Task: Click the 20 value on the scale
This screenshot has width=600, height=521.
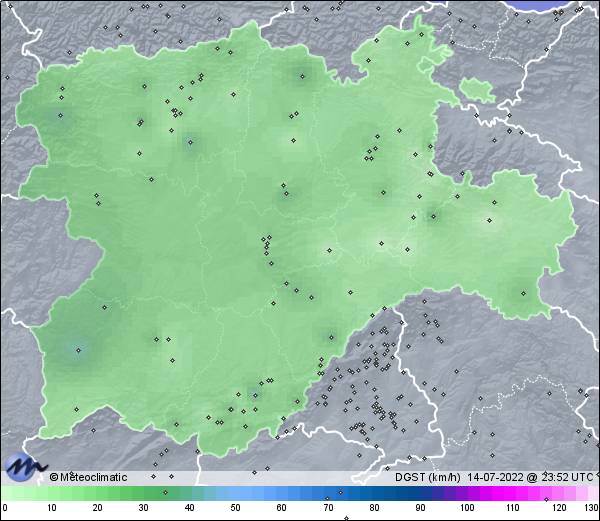Action: (98, 508)
